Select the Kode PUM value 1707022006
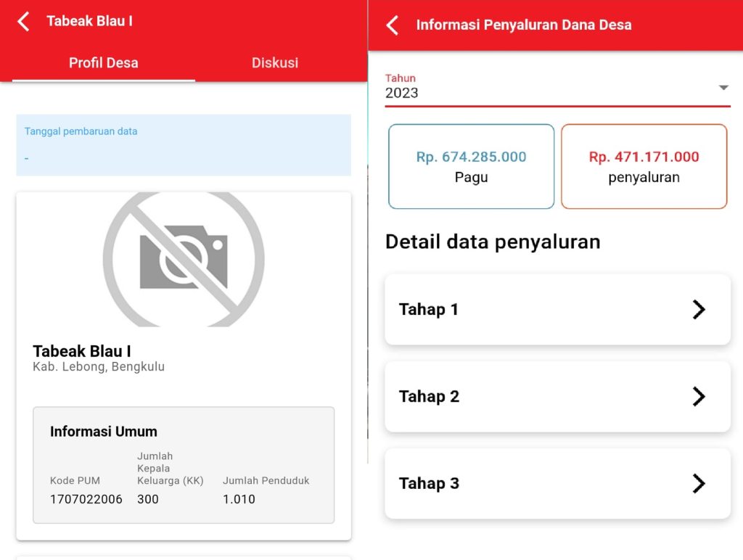Screen dimensions: 743x560 [x=86, y=499]
